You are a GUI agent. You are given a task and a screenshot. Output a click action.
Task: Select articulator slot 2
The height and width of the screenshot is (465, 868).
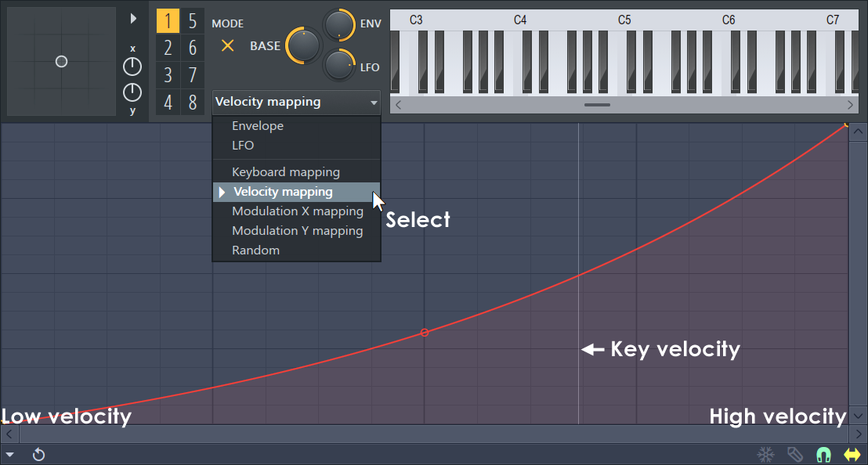[168, 48]
